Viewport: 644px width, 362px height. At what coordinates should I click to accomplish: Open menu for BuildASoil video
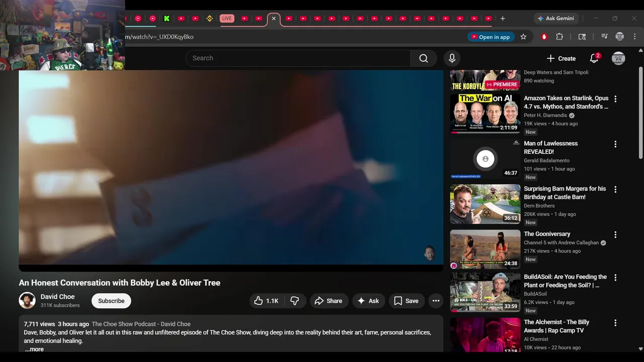tap(615, 278)
